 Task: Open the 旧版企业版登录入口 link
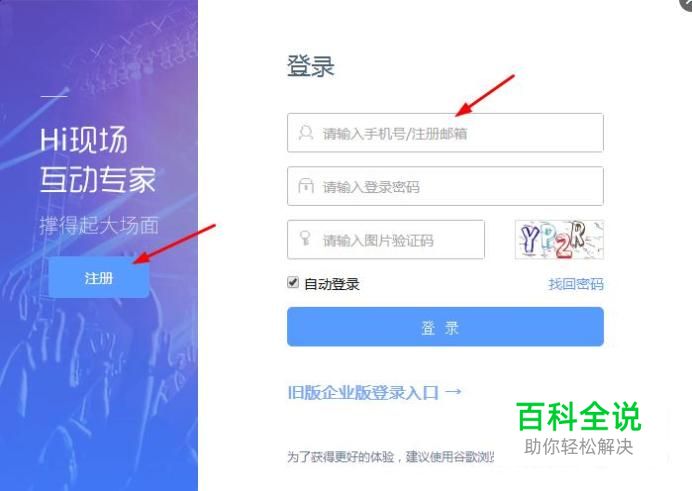pos(363,392)
